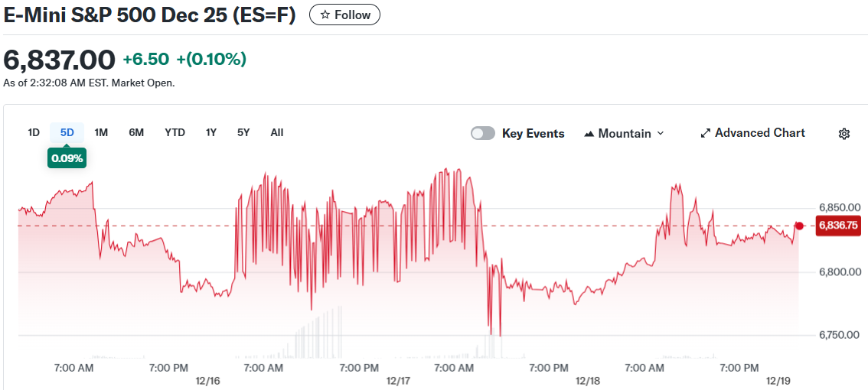Select the All time range
The image size is (868, 390).
pyautogui.click(x=277, y=132)
